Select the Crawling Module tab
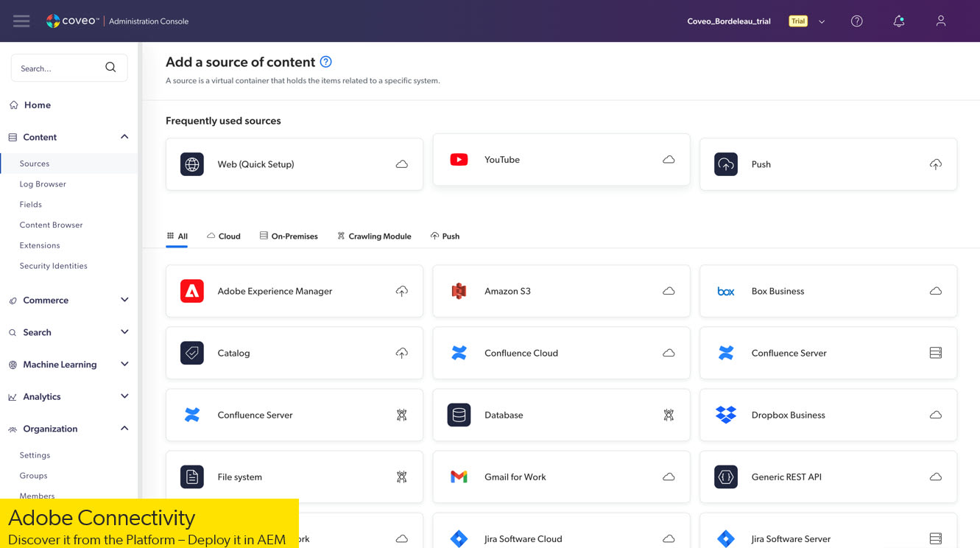The width and height of the screenshot is (980, 548). 374,236
